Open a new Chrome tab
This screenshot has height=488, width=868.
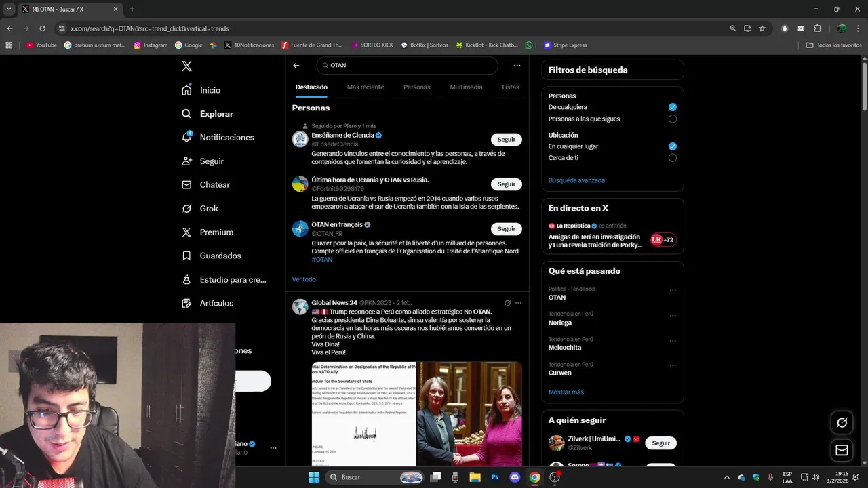[132, 9]
